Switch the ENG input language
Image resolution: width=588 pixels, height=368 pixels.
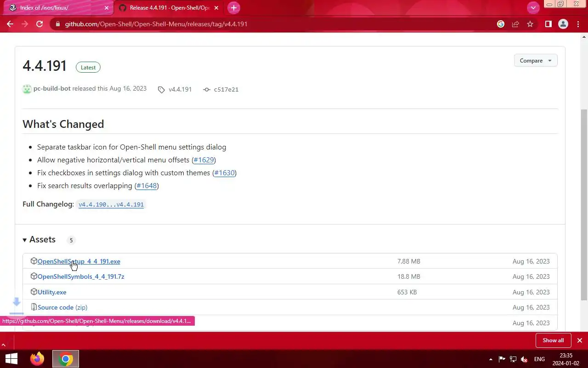(x=540, y=359)
